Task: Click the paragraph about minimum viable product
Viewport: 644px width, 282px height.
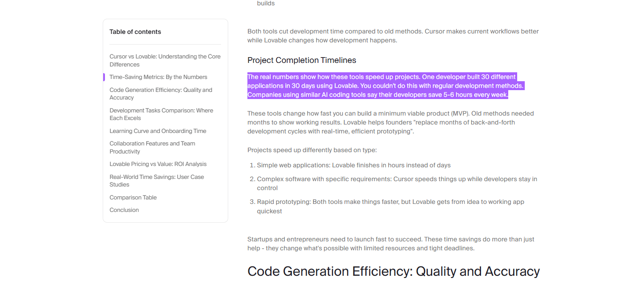Action: point(391,122)
